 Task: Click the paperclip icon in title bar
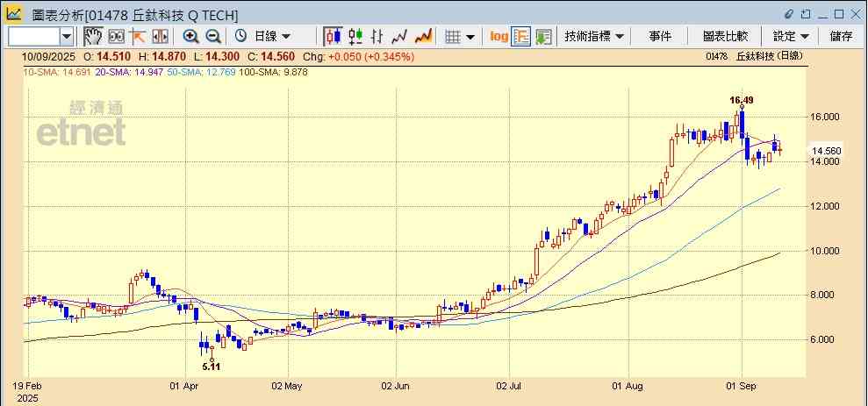click(x=789, y=14)
